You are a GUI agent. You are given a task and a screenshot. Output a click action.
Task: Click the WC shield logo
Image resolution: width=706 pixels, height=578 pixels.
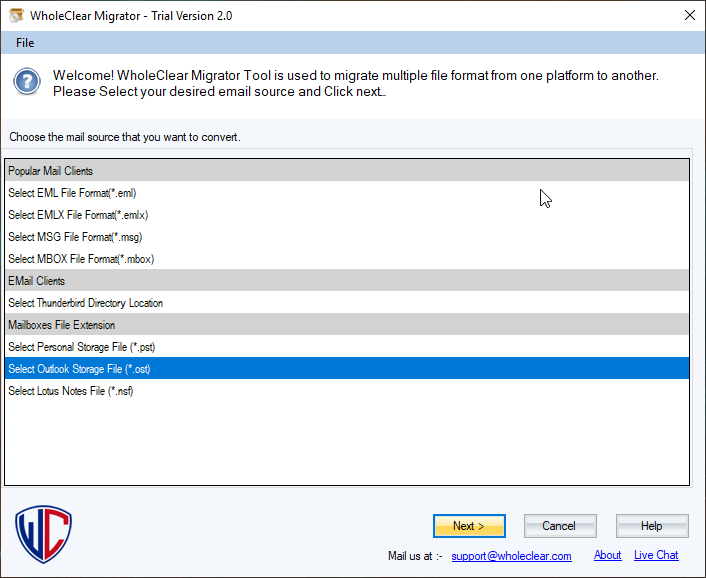click(x=43, y=533)
